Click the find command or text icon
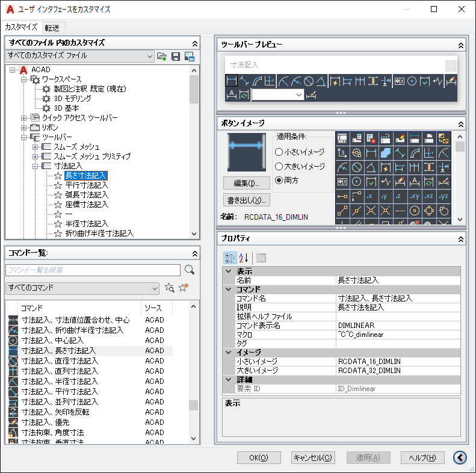This screenshot has width=476, height=473. [x=169, y=288]
